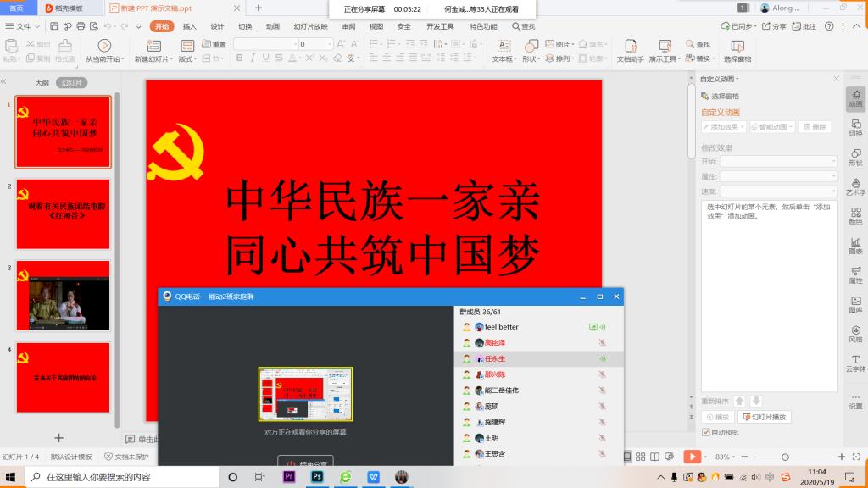Click the 新建幻灯片 icon
Screen dimensions: 868x488
(149, 45)
